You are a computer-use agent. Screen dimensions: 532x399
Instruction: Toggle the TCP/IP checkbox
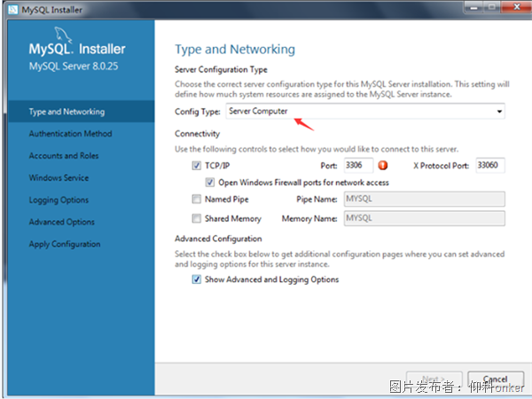[196, 165]
